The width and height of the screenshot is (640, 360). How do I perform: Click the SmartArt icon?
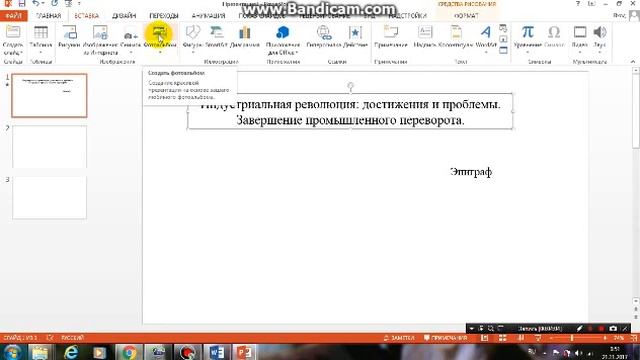tap(216, 32)
